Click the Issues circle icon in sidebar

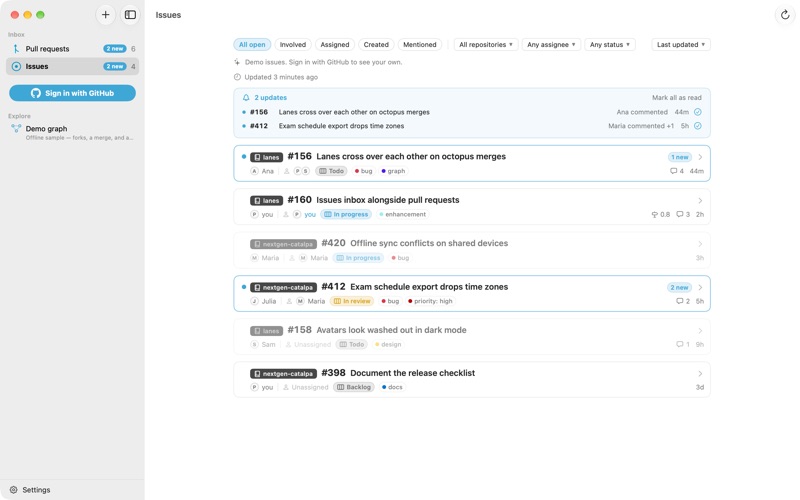(16, 66)
